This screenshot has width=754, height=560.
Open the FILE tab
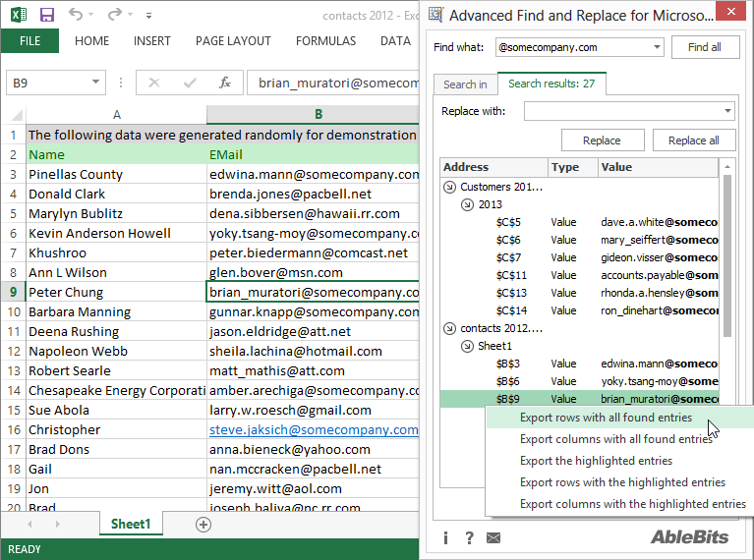pos(29,41)
